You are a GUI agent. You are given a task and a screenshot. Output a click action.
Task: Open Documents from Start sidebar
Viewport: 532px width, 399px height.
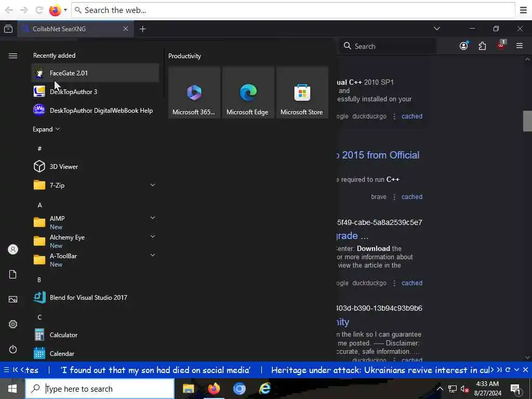point(13,274)
